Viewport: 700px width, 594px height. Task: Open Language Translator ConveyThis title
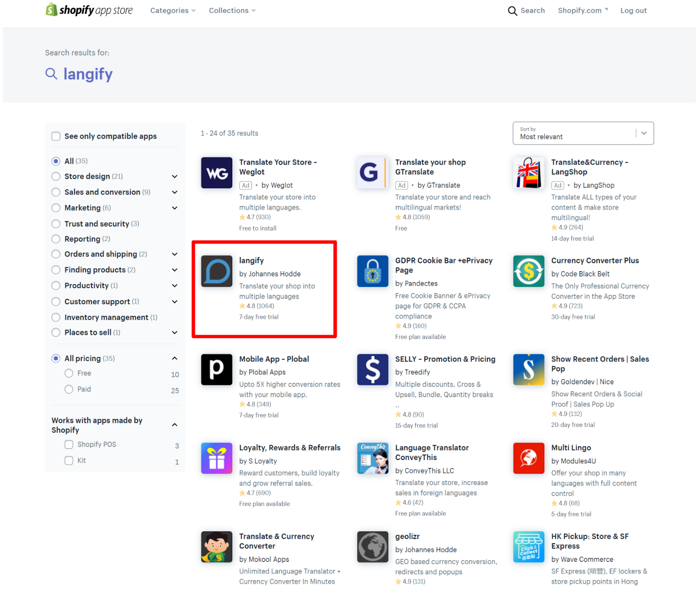coord(432,453)
